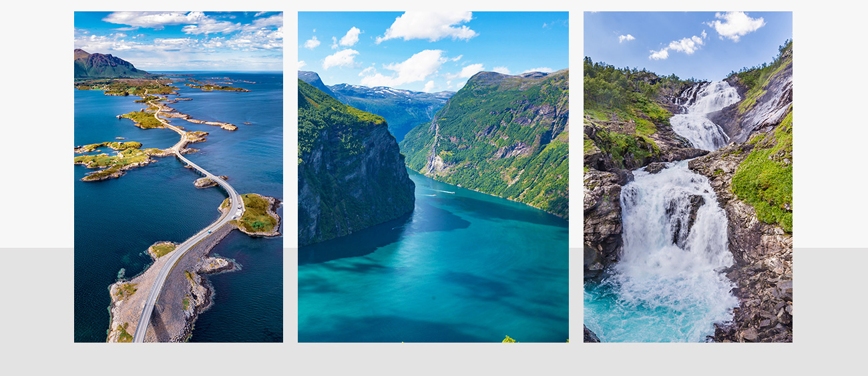Image resolution: width=868 pixels, height=376 pixels.
Task: Click the deep blue sea aerial picture
Action: coord(178,177)
